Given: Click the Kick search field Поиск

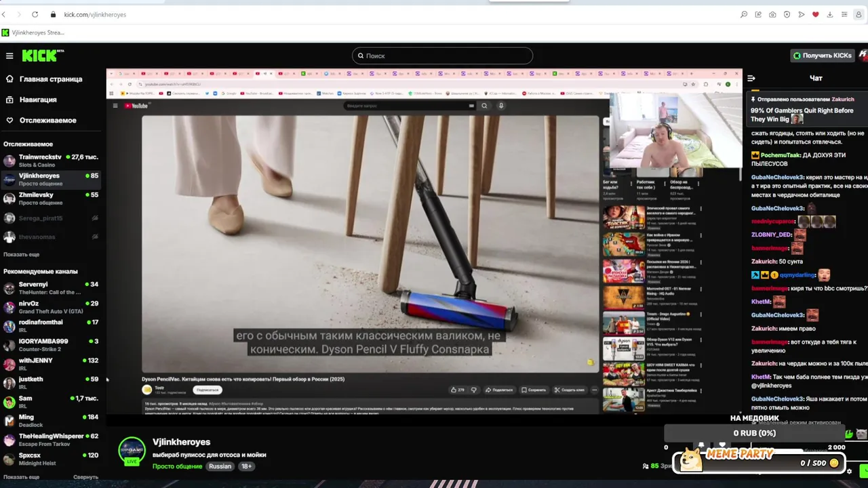Looking at the screenshot, I should [442, 56].
